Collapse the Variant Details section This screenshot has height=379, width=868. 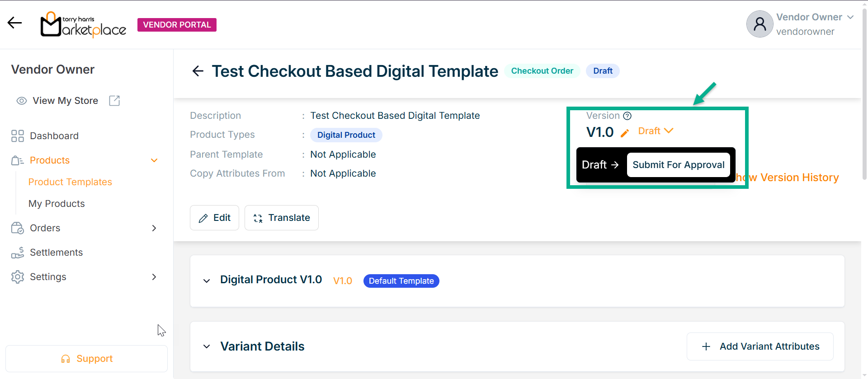[207, 346]
